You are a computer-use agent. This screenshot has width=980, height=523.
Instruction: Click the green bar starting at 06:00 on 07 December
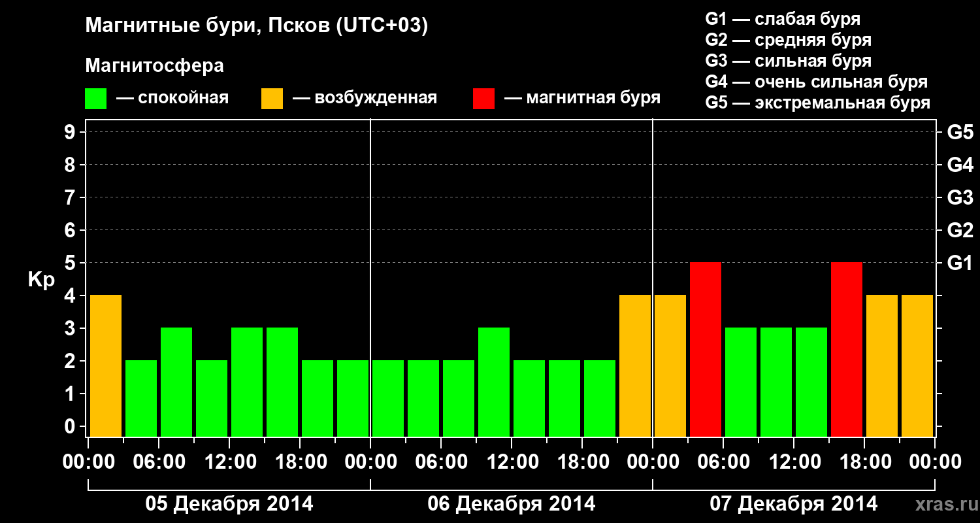click(x=741, y=382)
